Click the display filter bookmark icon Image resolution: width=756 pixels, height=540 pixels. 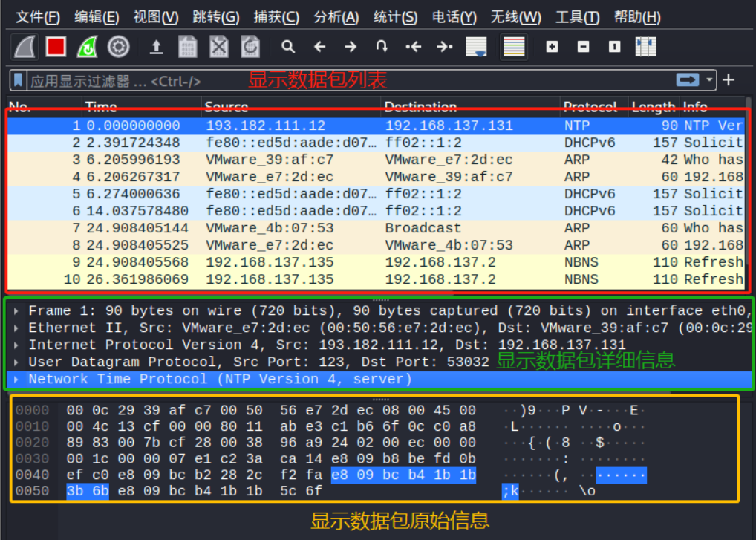point(19,80)
